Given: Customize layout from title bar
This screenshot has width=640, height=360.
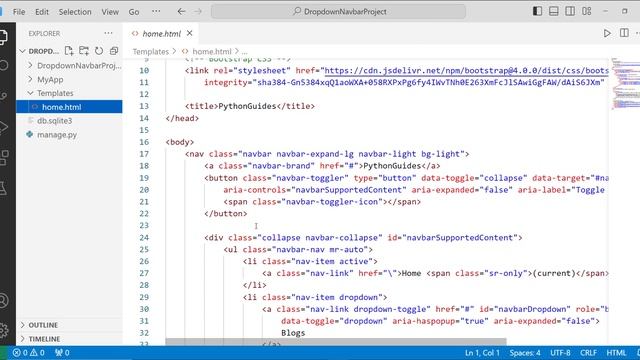Looking at the screenshot, I should point(587,11).
